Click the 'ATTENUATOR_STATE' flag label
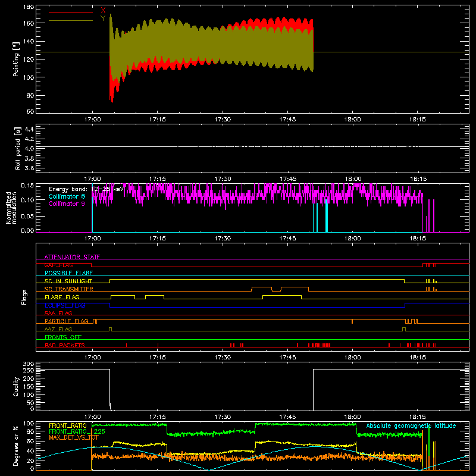Screen dimensions: 476x476 (72, 257)
